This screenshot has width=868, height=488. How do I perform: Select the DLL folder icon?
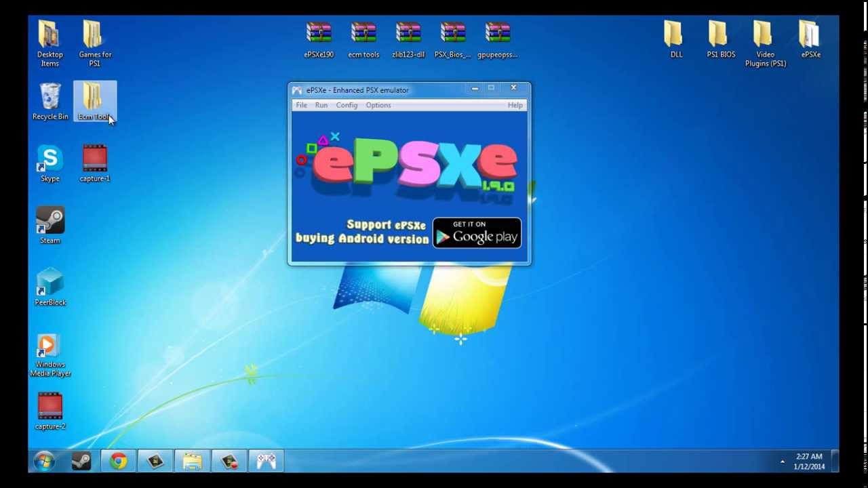676,40
